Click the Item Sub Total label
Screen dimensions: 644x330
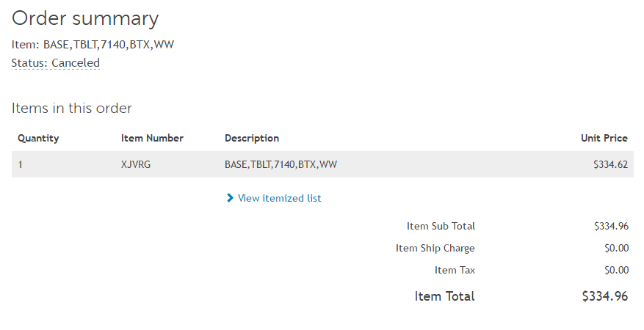coord(441,226)
